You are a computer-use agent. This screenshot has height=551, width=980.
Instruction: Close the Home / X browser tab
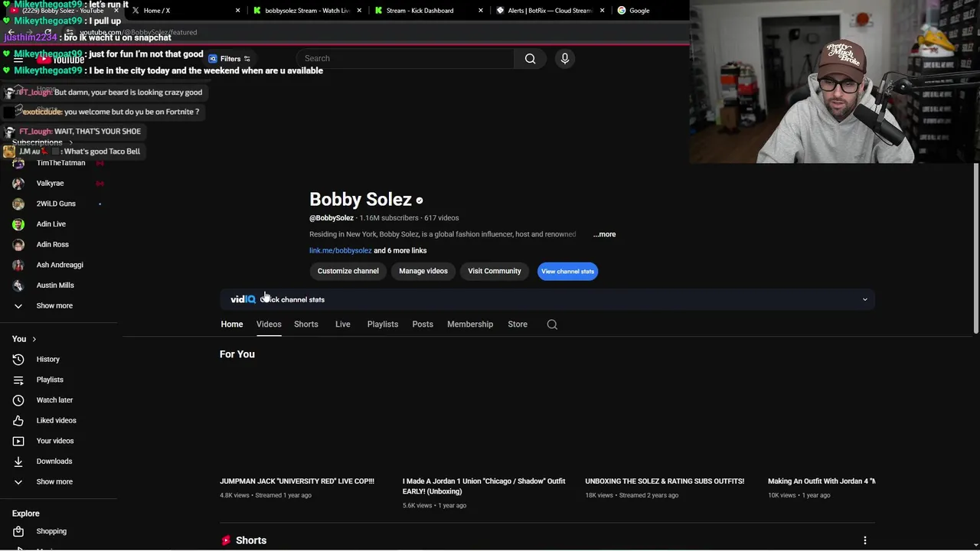pos(237,11)
